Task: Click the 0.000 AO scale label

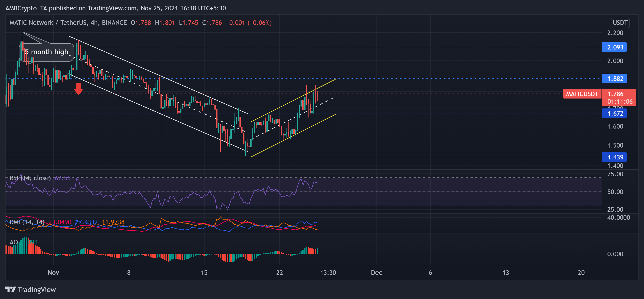Action: pyautogui.click(x=615, y=254)
